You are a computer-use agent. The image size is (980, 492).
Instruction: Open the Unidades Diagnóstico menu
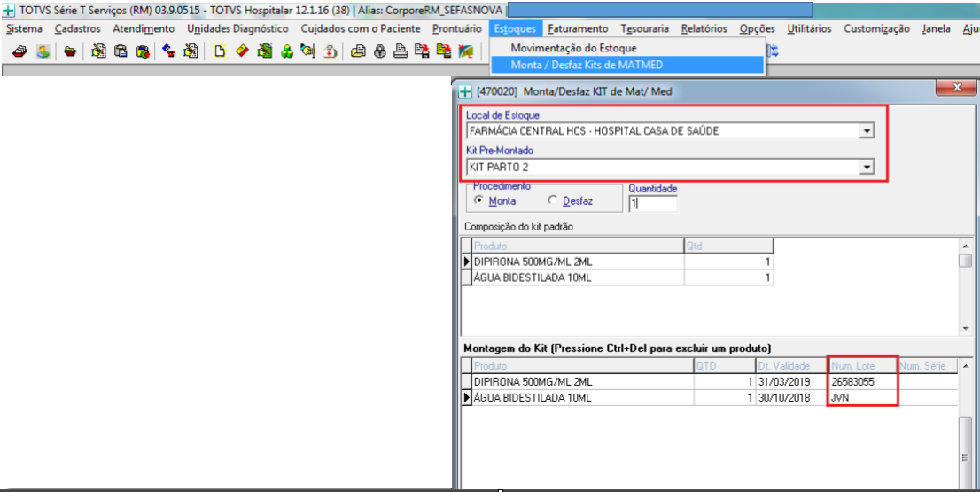pos(237,28)
